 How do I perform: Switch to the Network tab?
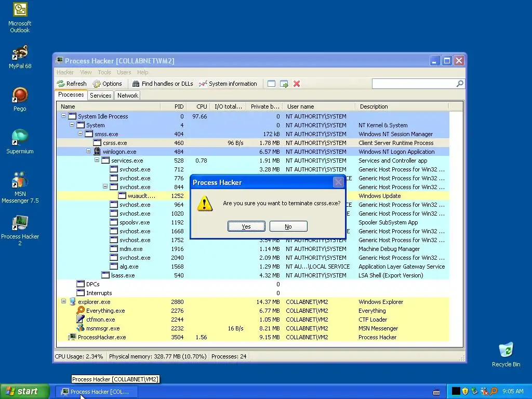(128, 96)
